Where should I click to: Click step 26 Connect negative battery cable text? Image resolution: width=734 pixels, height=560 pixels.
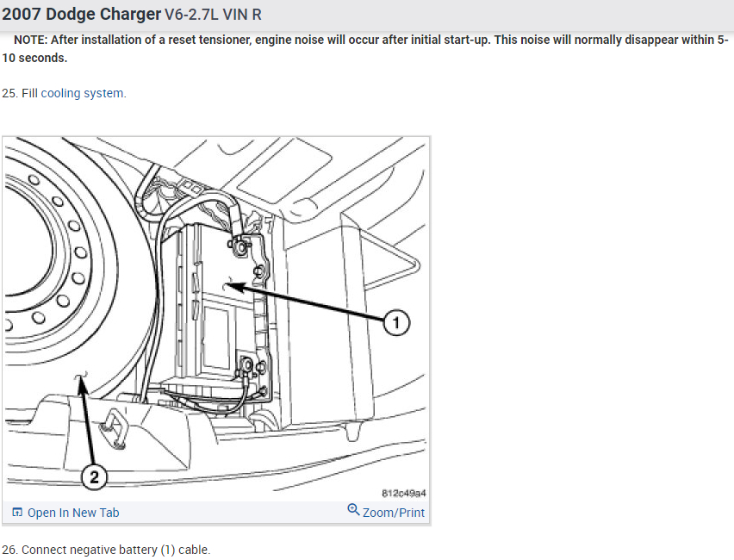[106, 550]
